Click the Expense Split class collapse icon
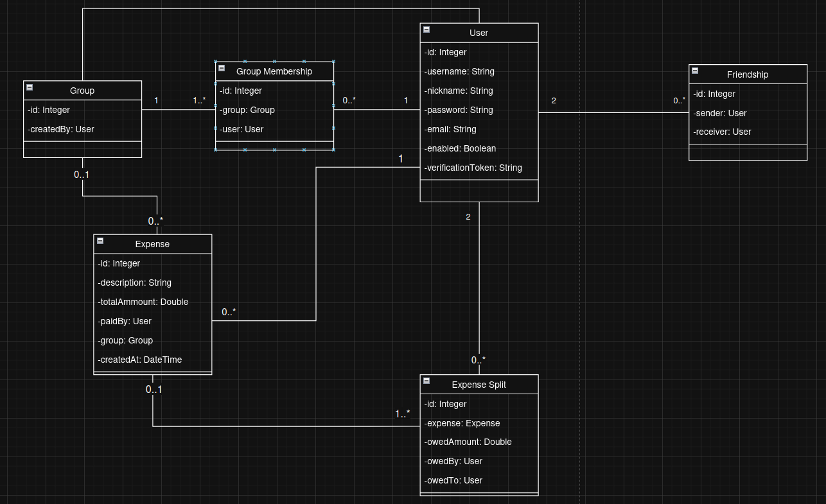Image resolution: width=826 pixels, height=504 pixels. click(426, 381)
